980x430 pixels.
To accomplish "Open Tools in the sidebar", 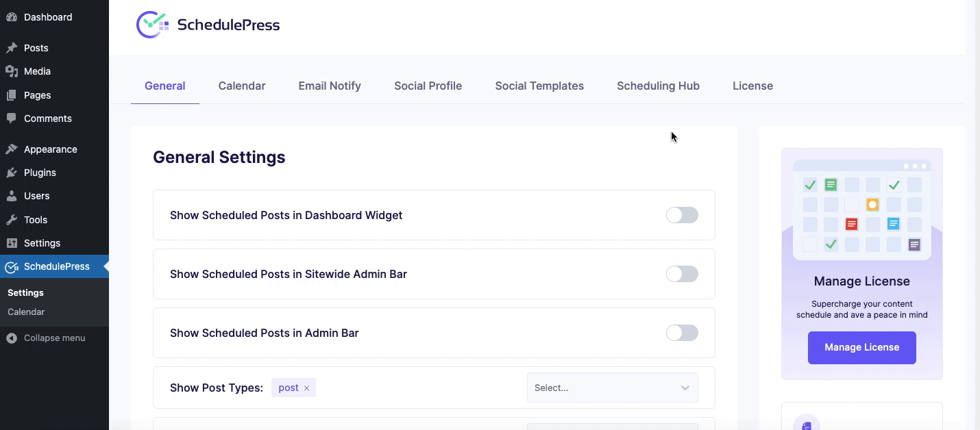I will 54,220.
